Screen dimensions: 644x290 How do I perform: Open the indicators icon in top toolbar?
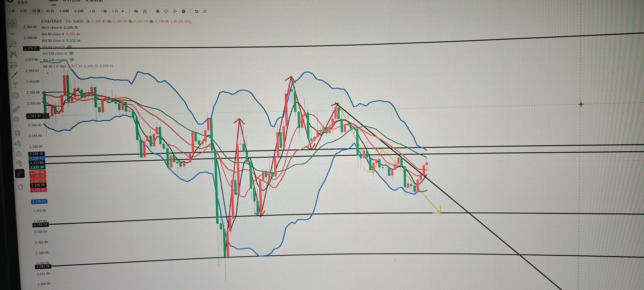click(145, 11)
